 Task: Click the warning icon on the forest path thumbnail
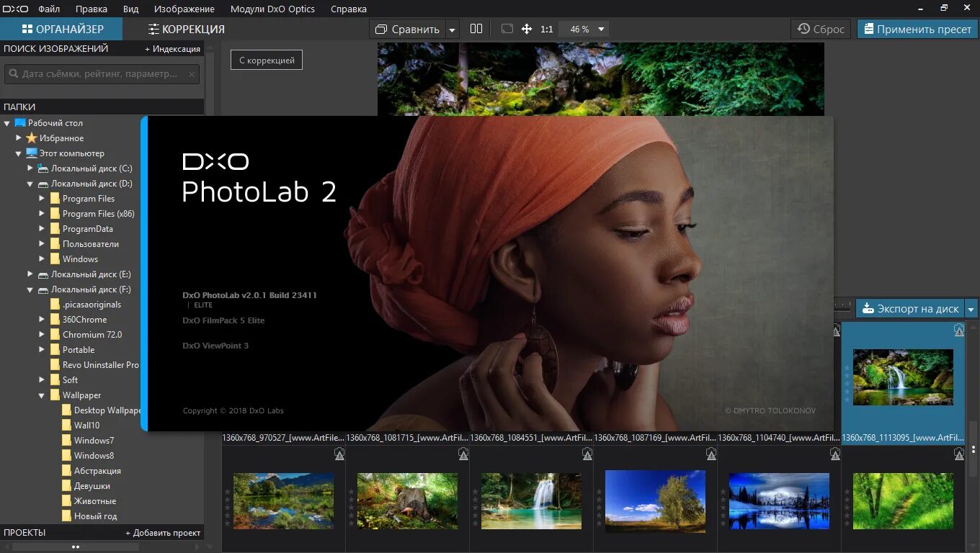pos(959,454)
